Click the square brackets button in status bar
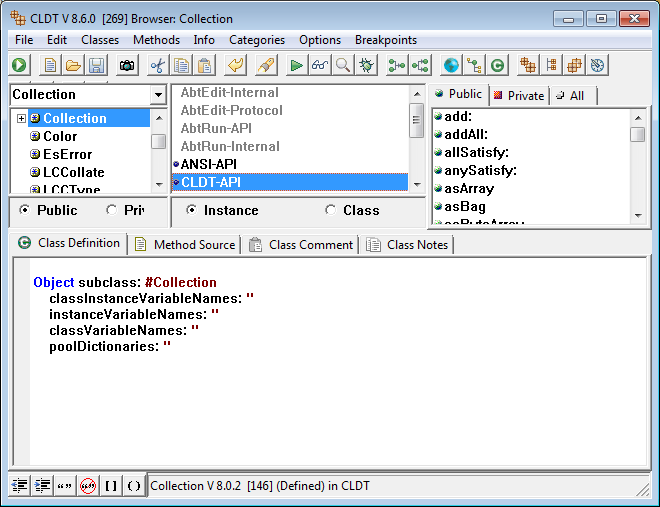The image size is (660, 507). (x=111, y=486)
